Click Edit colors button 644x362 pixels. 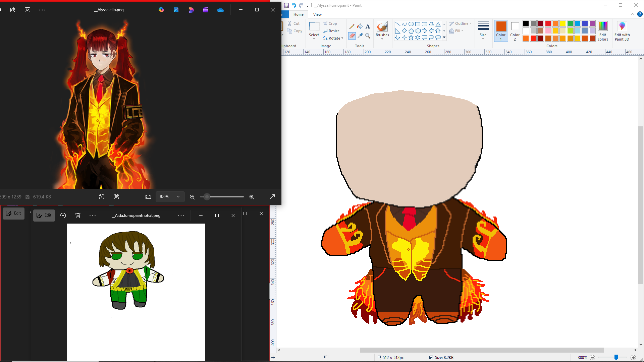(x=602, y=31)
